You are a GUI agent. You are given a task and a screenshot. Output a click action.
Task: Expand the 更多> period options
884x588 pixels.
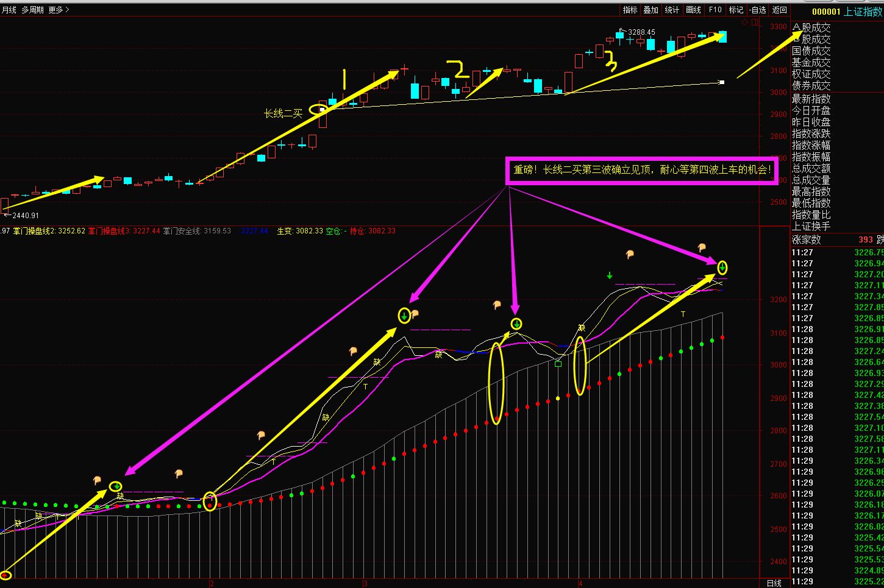(59, 10)
